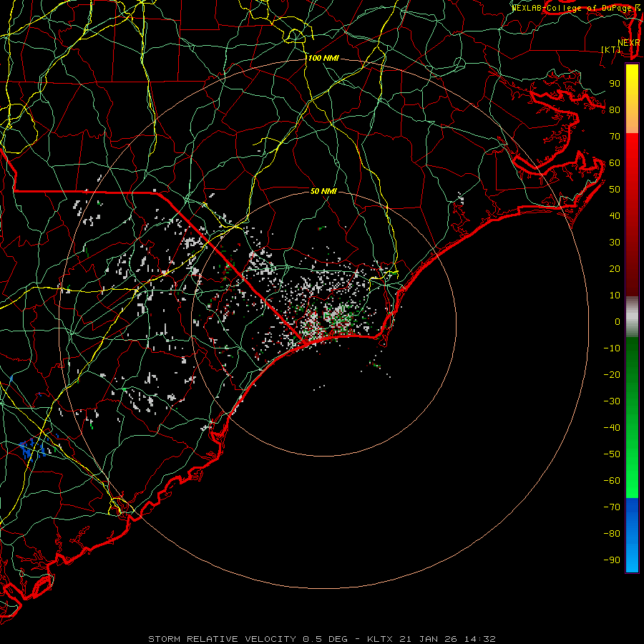Click the 0 value on velocity scale
The image size is (644, 644).
618,321
